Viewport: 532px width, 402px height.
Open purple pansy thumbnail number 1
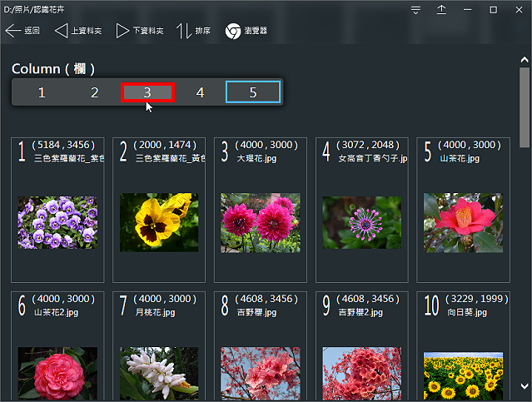57,222
